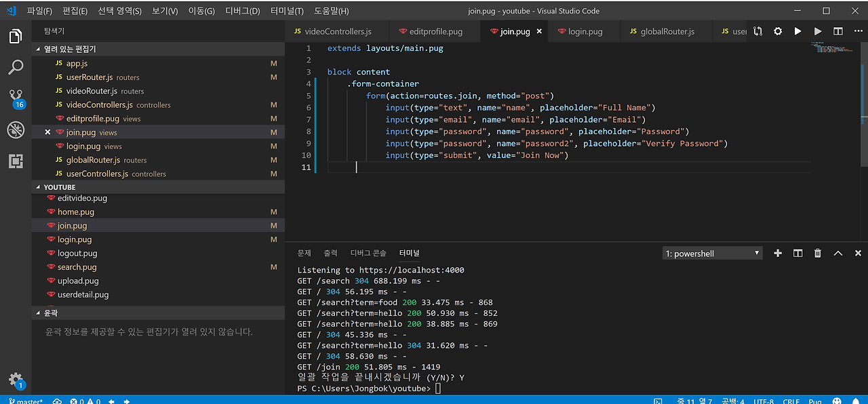Click the Open Changes compare icon
Viewport: 868px width, 404px height.
pos(757,31)
